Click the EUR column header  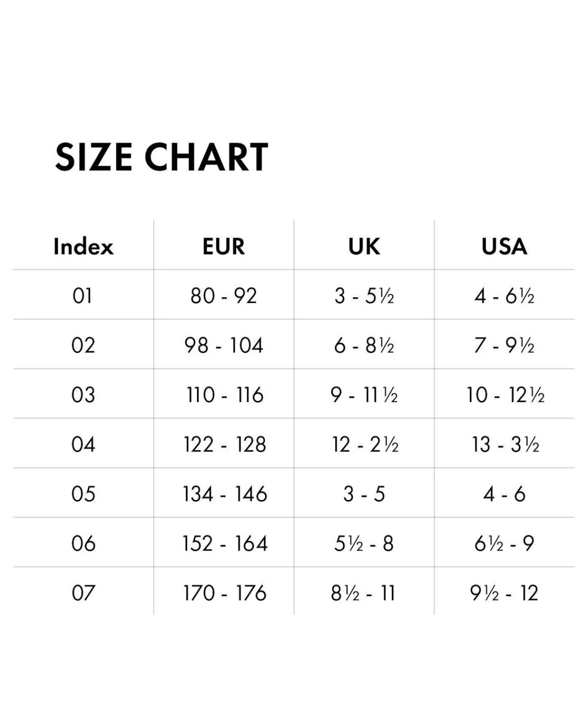pyautogui.click(x=223, y=246)
